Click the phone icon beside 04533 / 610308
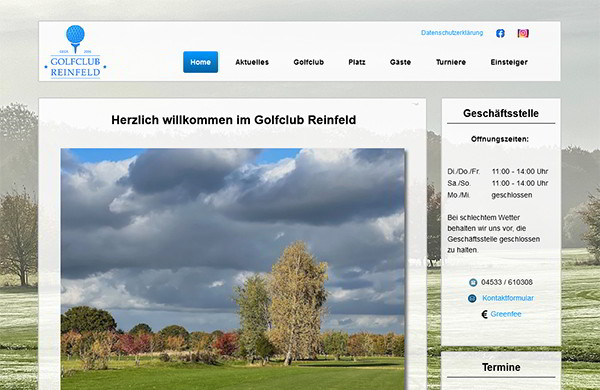The image size is (600, 390). 473,282
